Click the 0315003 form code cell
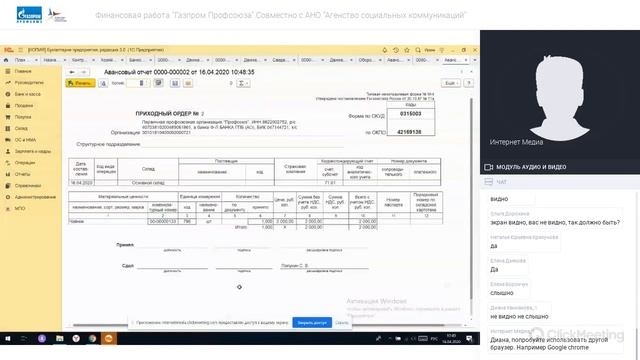640x360 pixels. (x=411, y=114)
